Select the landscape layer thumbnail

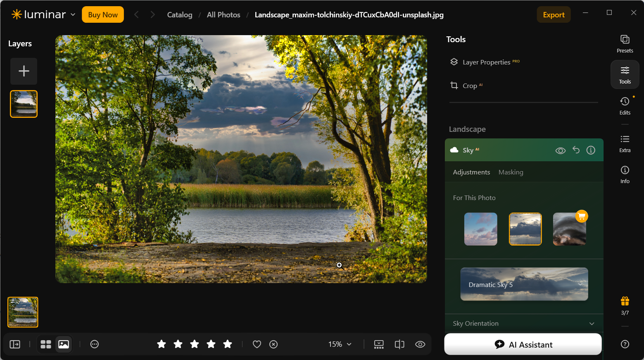[24, 104]
